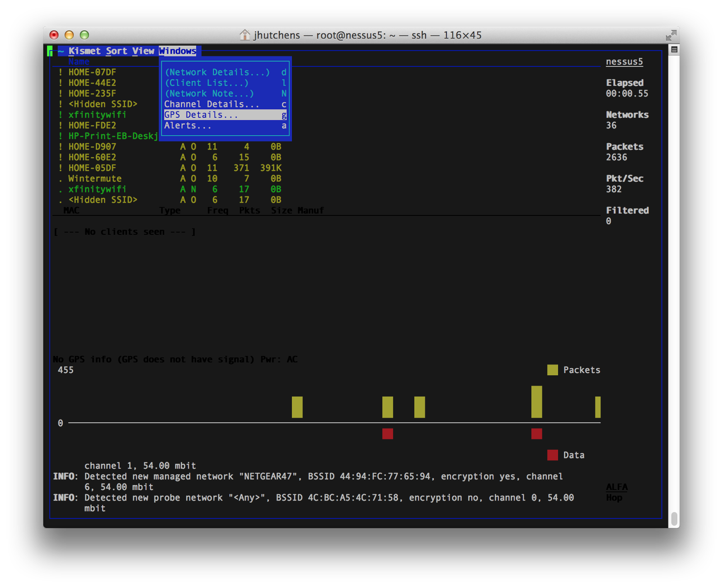The image size is (723, 588).
Task: Click the green terminal cursor block
Action: (50, 51)
